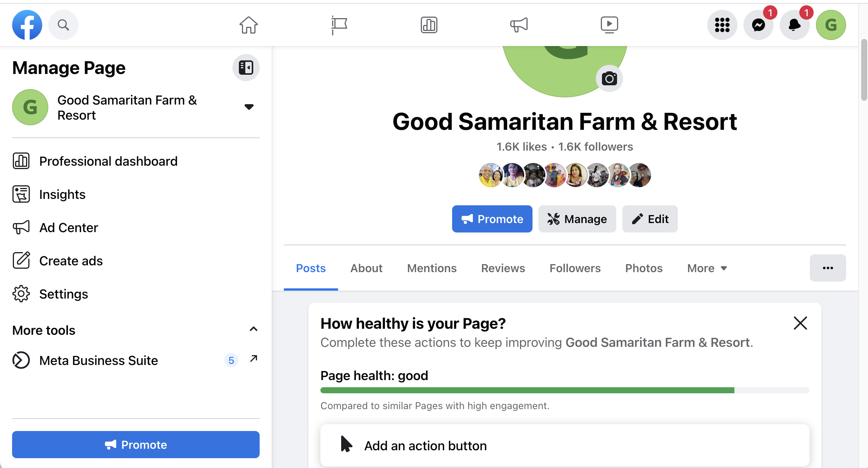Expand the Good Samaritan page switcher dropdown
Screen dimensions: 868x468
[249, 107]
